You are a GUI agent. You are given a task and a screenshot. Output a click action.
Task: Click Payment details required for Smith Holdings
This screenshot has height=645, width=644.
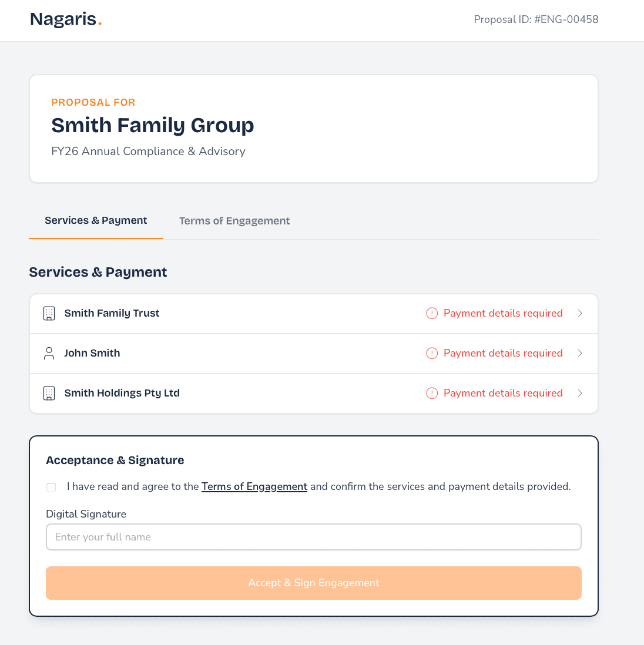click(x=503, y=393)
